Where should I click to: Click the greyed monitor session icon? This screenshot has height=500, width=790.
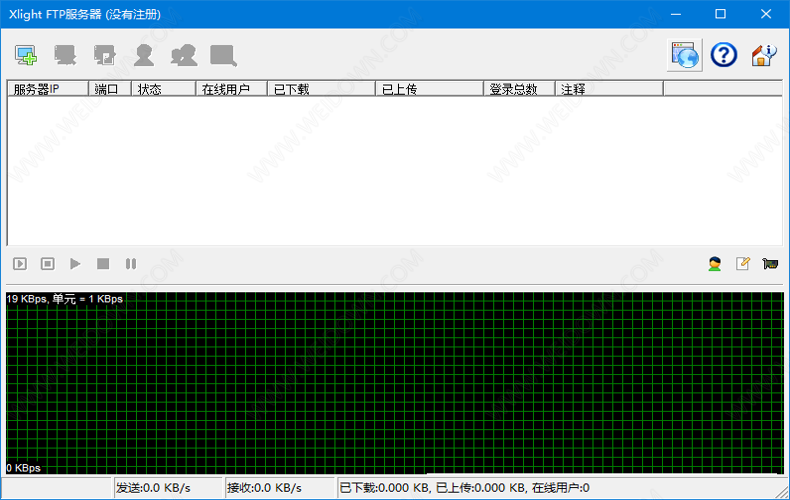223,55
